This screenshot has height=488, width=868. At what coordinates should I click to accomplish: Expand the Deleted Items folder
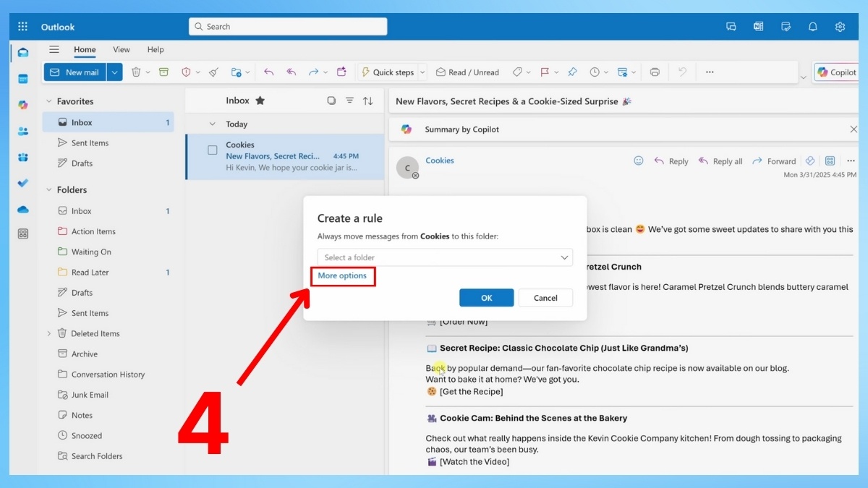point(49,334)
